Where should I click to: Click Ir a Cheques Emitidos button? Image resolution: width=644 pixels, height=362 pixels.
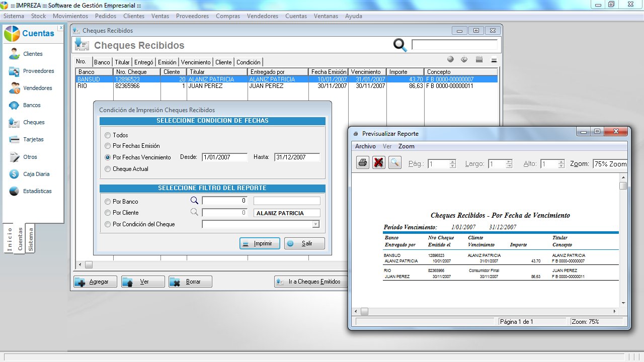pos(311,282)
